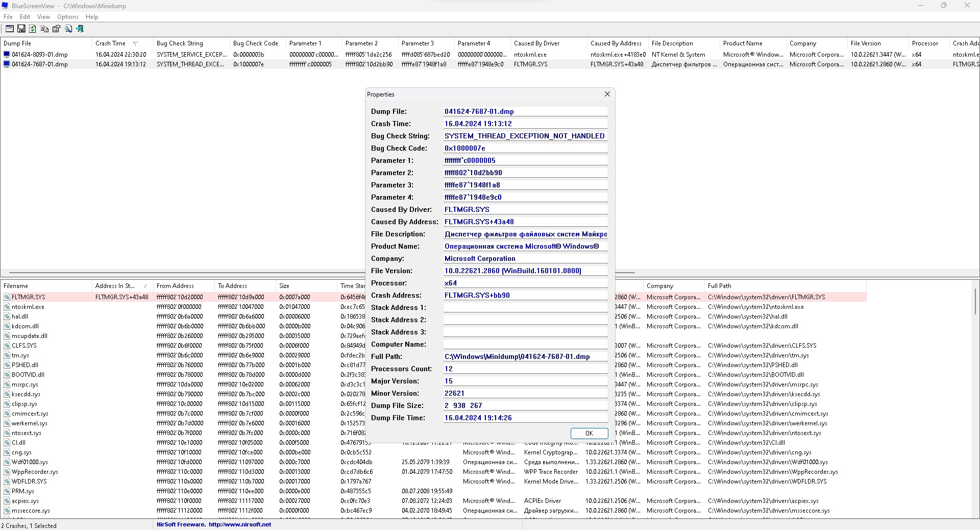
Task: Click the Bug Check String field in Properties
Action: click(x=525, y=136)
